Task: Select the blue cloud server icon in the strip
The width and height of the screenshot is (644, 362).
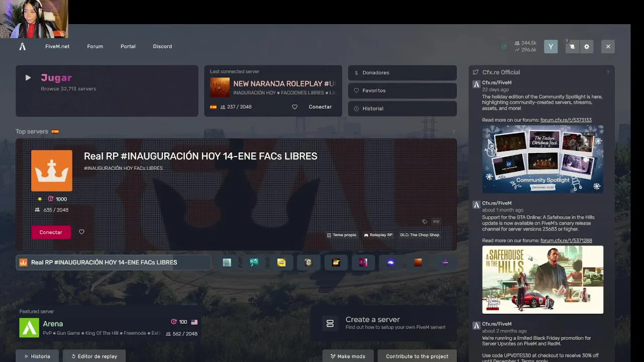Action: coord(390,262)
